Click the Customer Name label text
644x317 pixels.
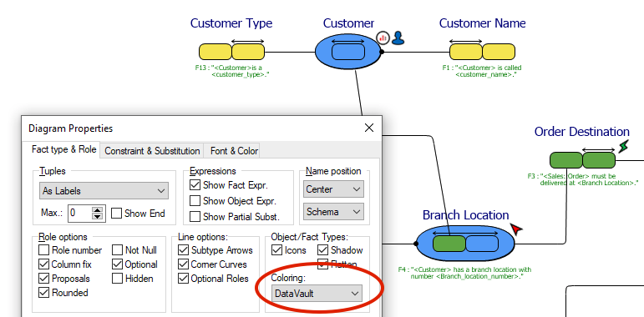pyautogui.click(x=482, y=23)
